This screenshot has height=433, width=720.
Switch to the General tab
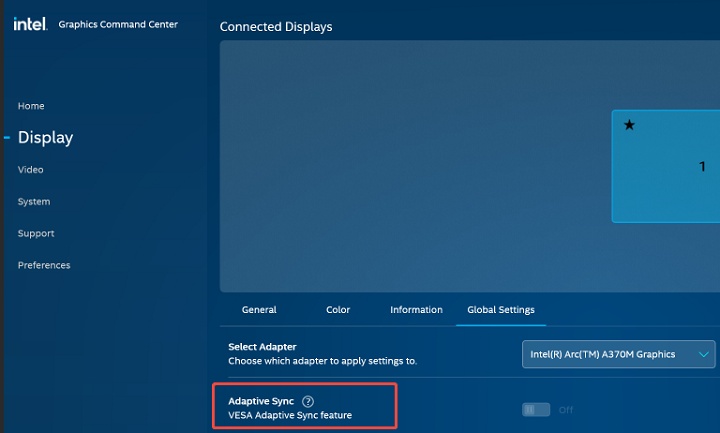tap(259, 309)
